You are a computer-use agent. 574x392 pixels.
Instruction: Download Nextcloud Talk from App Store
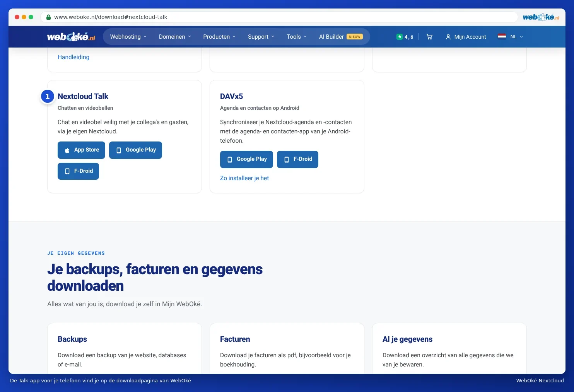click(x=81, y=150)
